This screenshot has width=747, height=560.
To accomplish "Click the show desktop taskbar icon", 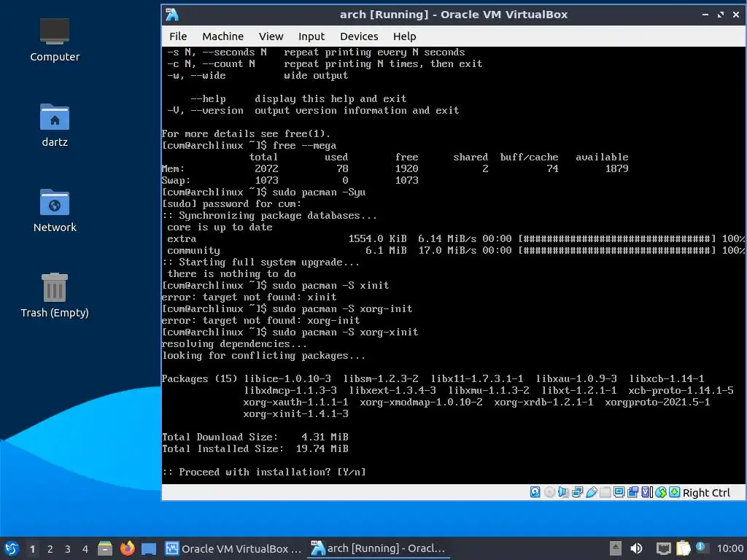I will coord(149,549).
